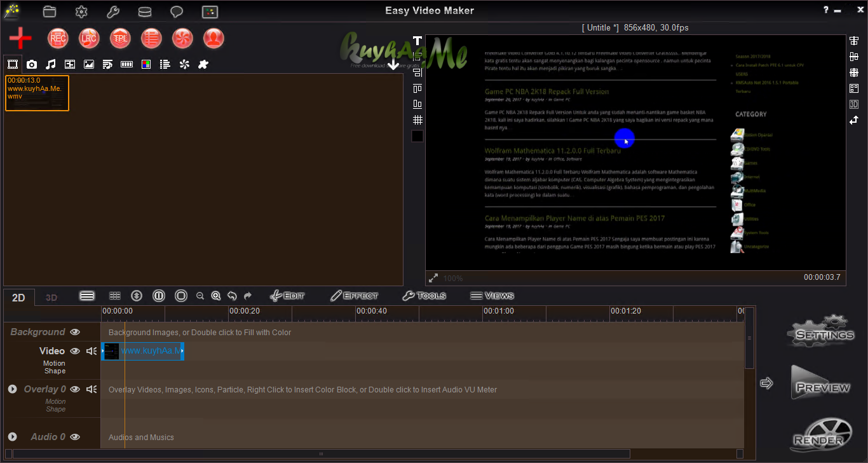868x463 pixels.
Task: Click the expand preview fullscreen icon
Action: (433, 278)
